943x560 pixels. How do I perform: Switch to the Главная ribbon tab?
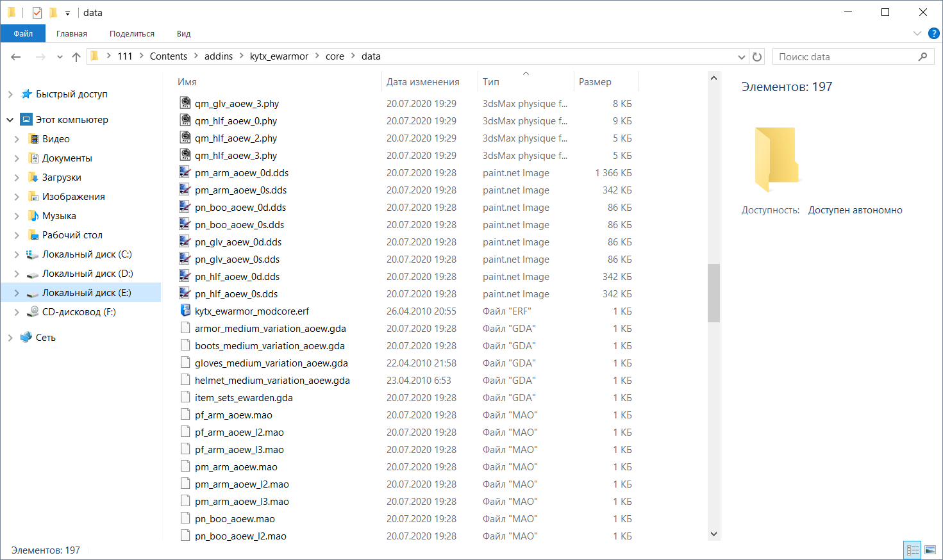click(72, 34)
